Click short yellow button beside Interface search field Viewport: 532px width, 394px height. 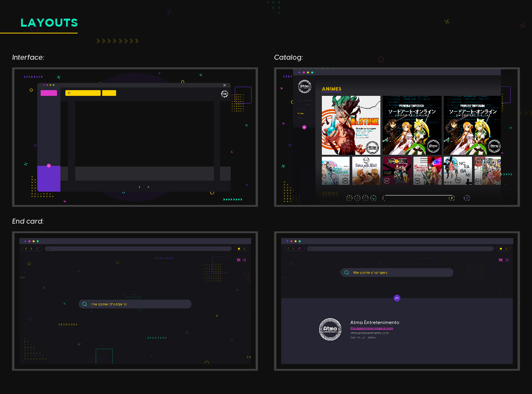[109, 93]
